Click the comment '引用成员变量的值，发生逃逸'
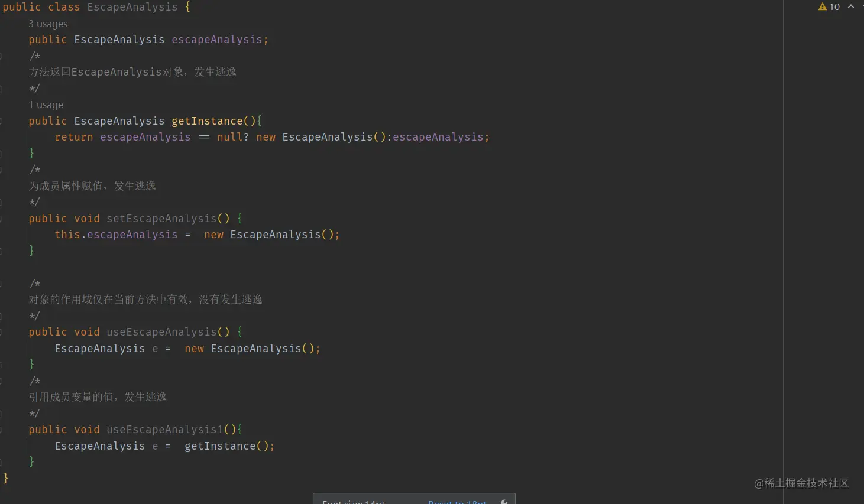Image resolution: width=864 pixels, height=504 pixels. pos(98,397)
